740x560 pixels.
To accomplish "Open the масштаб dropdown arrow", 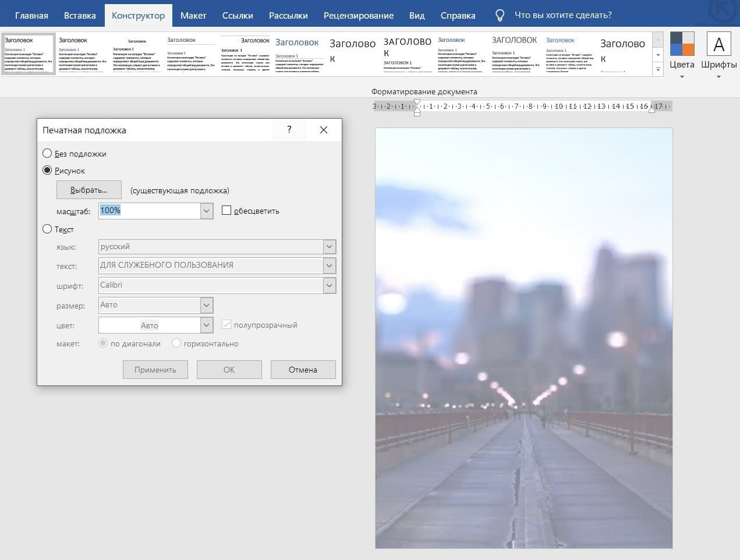I will point(207,211).
